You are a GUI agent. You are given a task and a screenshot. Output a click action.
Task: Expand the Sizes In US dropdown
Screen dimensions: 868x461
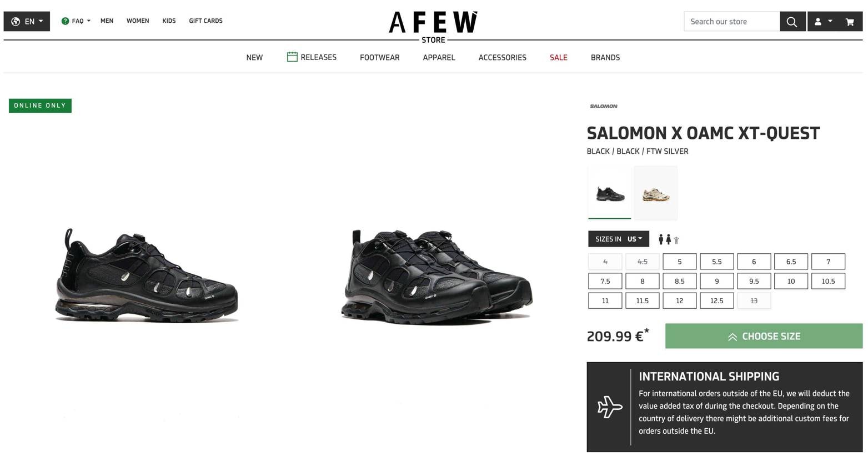tap(618, 239)
